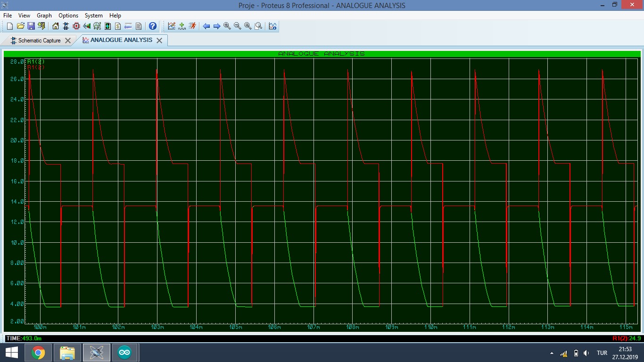Image resolution: width=644 pixels, height=362 pixels.
Task: Pan the graph left with the blue arrow
Action: (206, 26)
